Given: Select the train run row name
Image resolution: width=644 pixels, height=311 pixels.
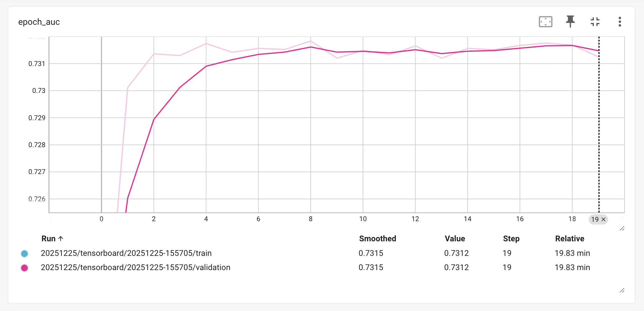Looking at the screenshot, I should (x=126, y=253).
